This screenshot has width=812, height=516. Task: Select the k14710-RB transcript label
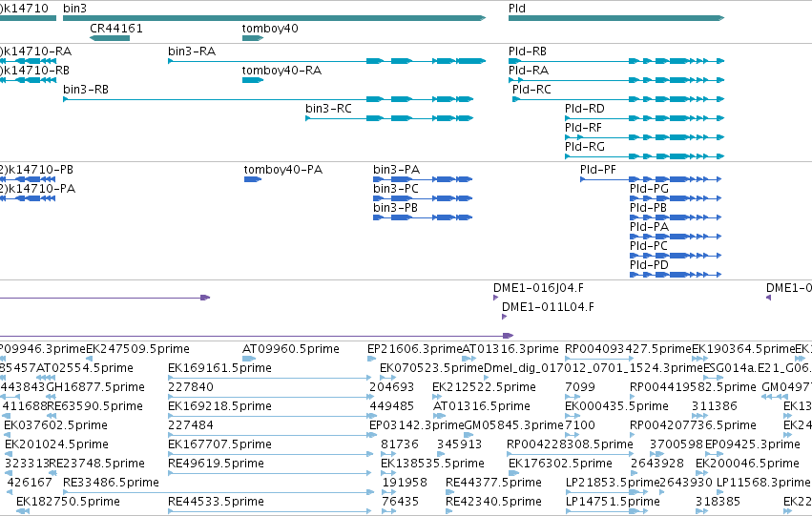point(34,71)
